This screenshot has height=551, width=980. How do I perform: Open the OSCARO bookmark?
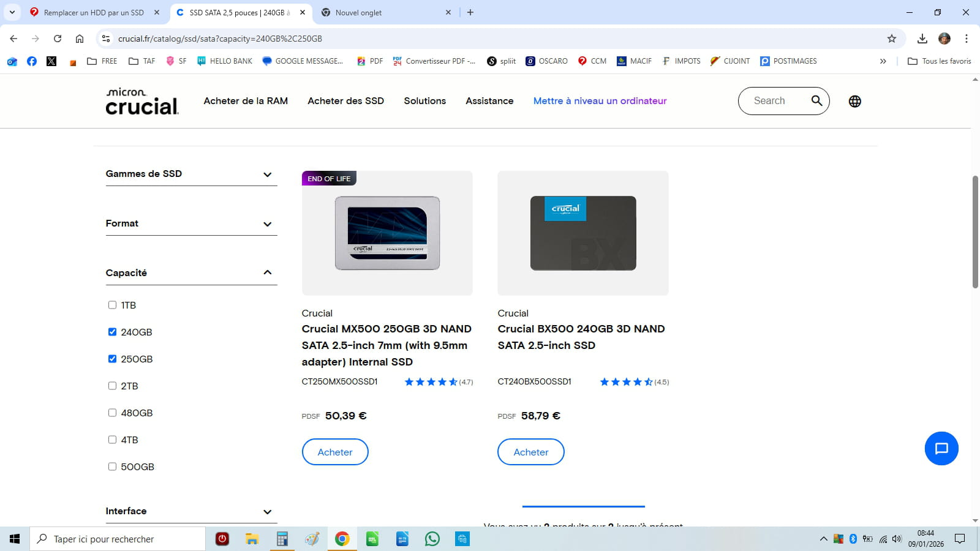pyautogui.click(x=546, y=61)
